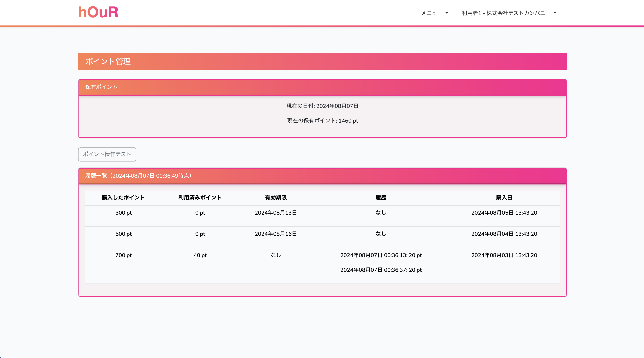
Task: Select history entry 00:36:13: 20 pt
Action: (x=381, y=255)
